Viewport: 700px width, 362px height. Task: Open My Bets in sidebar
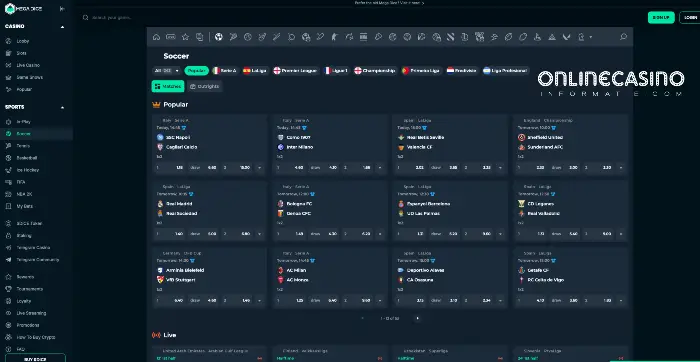(25, 206)
